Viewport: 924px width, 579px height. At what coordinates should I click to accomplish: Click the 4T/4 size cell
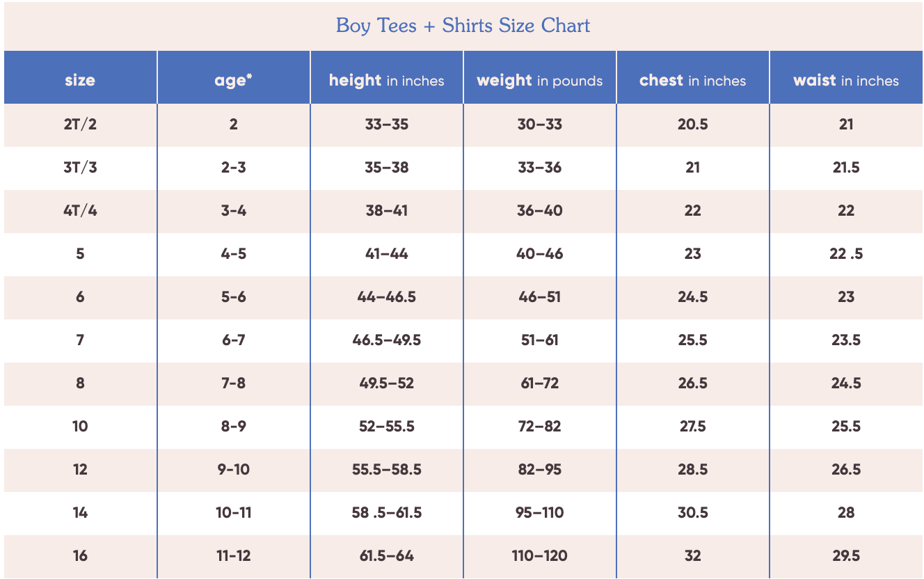click(80, 211)
